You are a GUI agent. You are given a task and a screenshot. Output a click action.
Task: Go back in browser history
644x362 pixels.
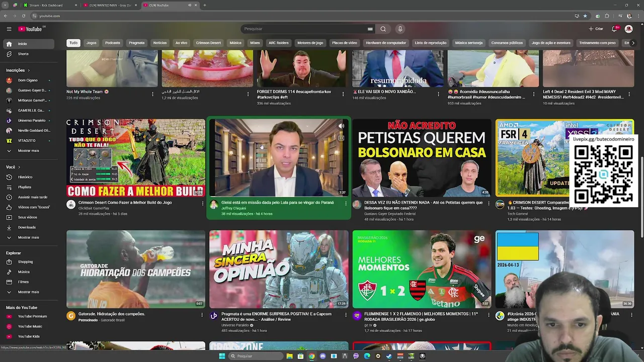pyautogui.click(x=6, y=16)
